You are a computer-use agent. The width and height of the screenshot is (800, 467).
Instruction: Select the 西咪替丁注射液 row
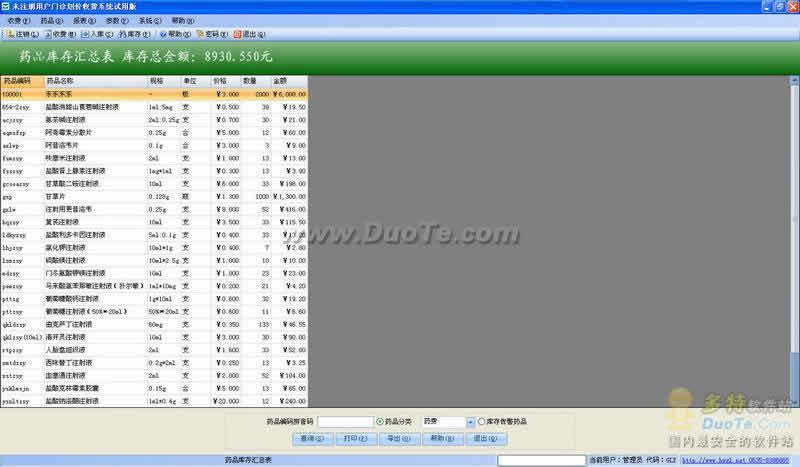click(x=154, y=363)
